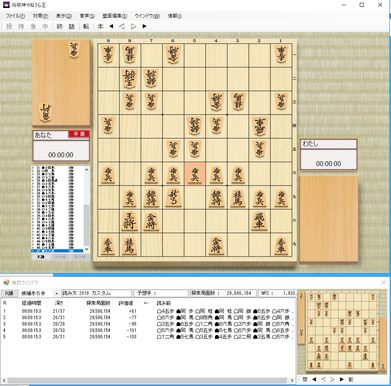
Task: Click the solid left arrow under mini board
Action: tap(314, 379)
